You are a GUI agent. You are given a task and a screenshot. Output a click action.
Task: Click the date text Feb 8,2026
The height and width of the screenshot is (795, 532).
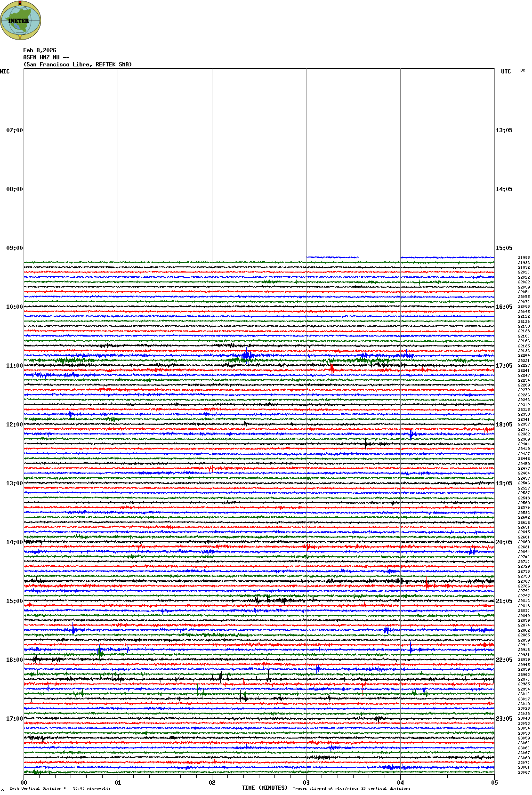click(40, 50)
